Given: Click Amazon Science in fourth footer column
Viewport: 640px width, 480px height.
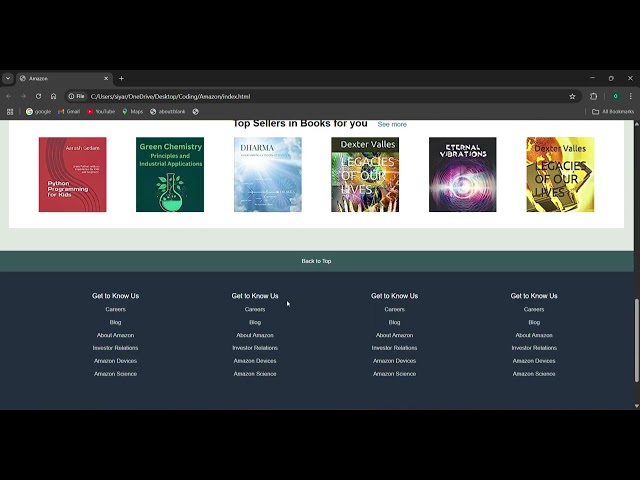Looking at the screenshot, I should tap(534, 374).
